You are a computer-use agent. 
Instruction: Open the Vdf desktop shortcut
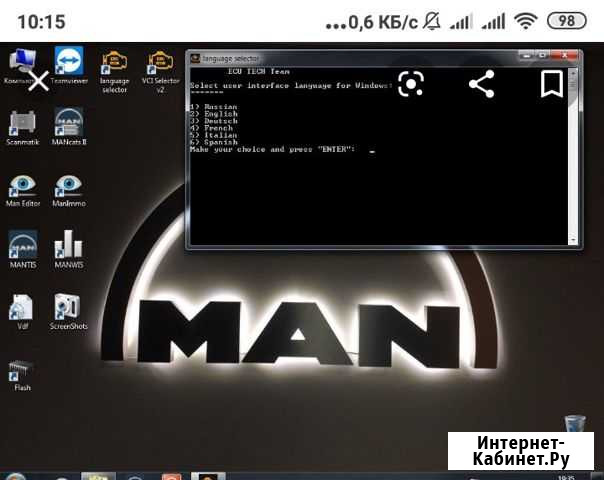coord(22,312)
